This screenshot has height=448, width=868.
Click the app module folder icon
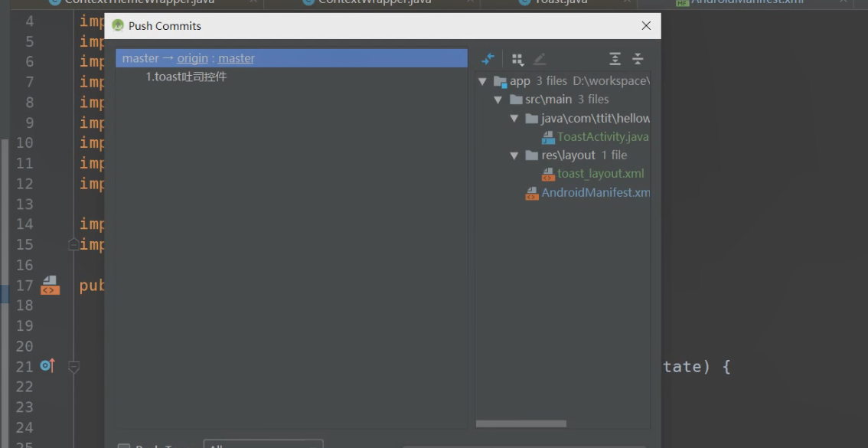[501, 82]
